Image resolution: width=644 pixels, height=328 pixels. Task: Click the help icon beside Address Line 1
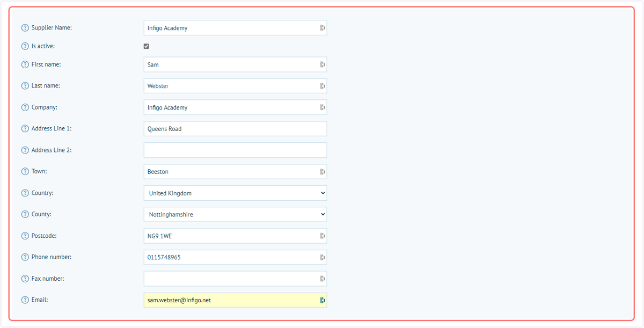tap(25, 129)
